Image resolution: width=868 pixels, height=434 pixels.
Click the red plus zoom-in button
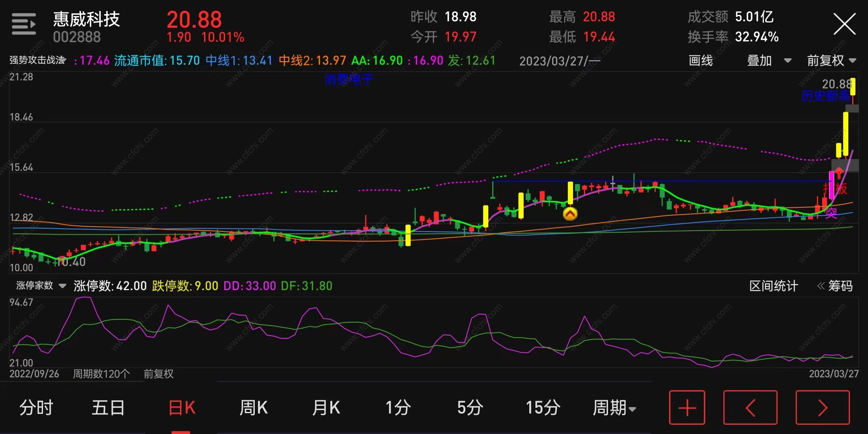[687, 407]
